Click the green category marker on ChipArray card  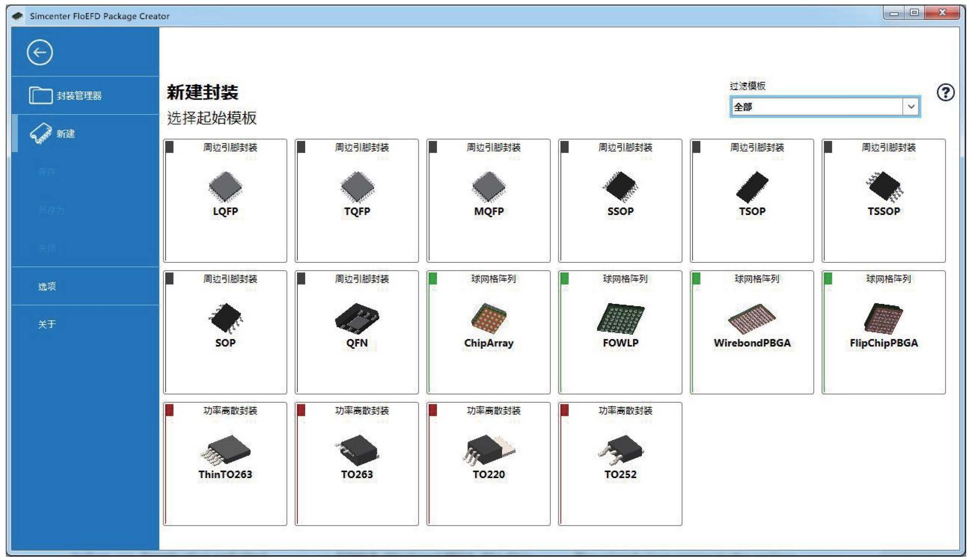432,278
